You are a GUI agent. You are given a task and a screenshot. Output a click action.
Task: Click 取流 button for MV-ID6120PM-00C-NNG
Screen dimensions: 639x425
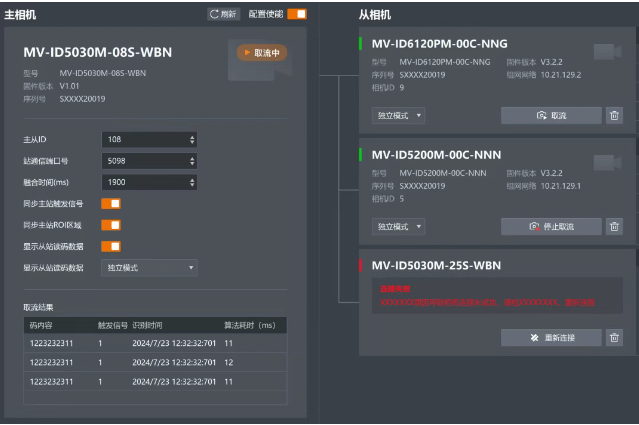(x=551, y=116)
